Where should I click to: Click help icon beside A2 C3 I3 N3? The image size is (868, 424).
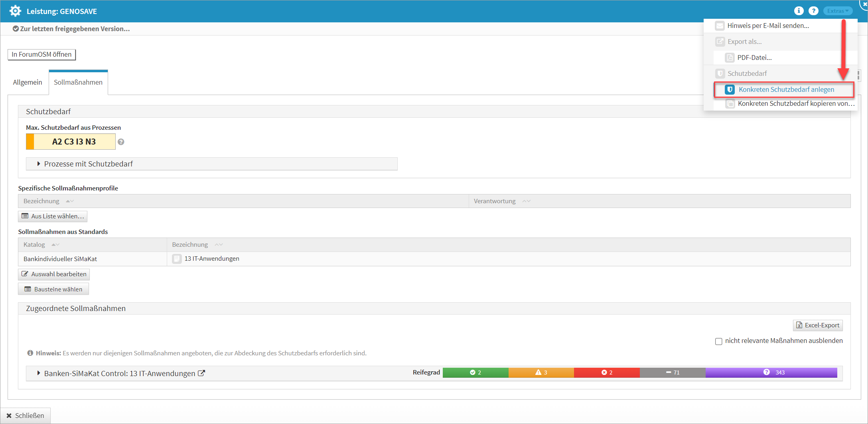tap(121, 142)
